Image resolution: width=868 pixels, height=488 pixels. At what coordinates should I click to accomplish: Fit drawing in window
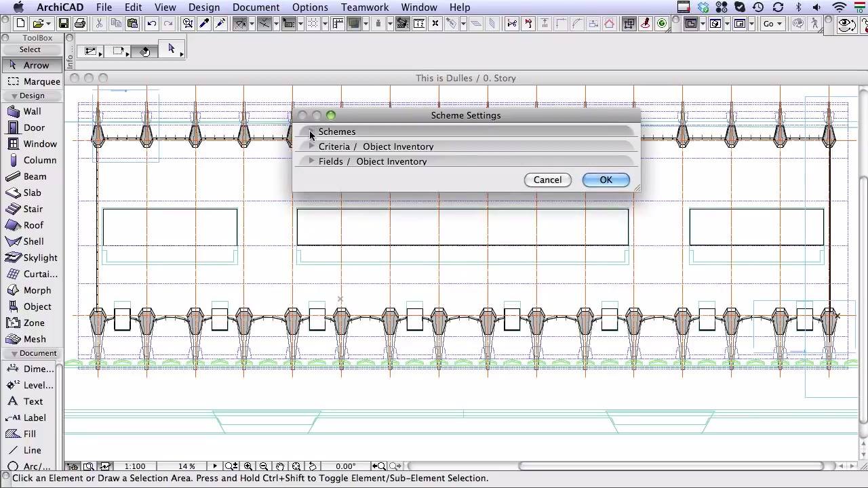(x=296, y=466)
